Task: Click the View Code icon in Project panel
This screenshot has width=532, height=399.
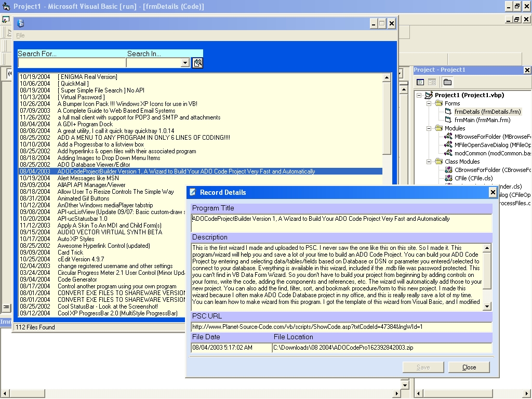Action: [420, 82]
